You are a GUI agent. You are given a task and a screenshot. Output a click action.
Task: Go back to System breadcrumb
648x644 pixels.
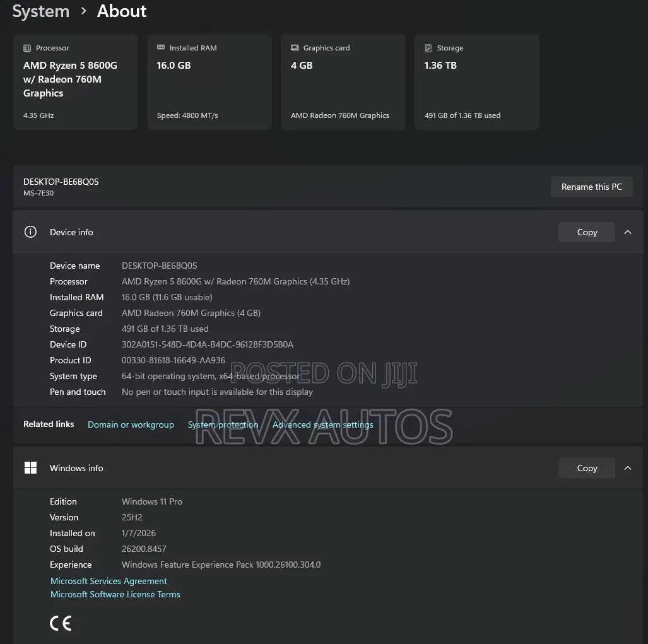point(41,11)
